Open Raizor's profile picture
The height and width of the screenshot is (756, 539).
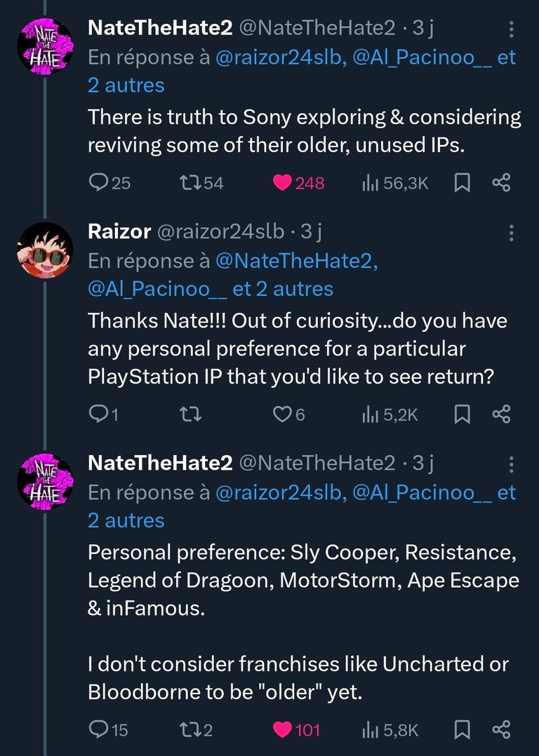tap(45, 250)
